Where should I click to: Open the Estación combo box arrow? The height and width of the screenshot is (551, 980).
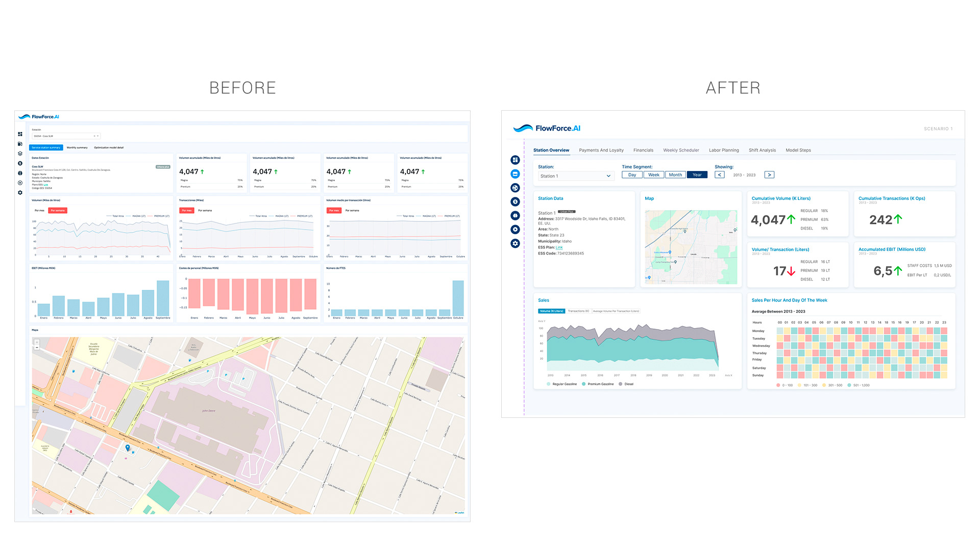click(x=98, y=136)
